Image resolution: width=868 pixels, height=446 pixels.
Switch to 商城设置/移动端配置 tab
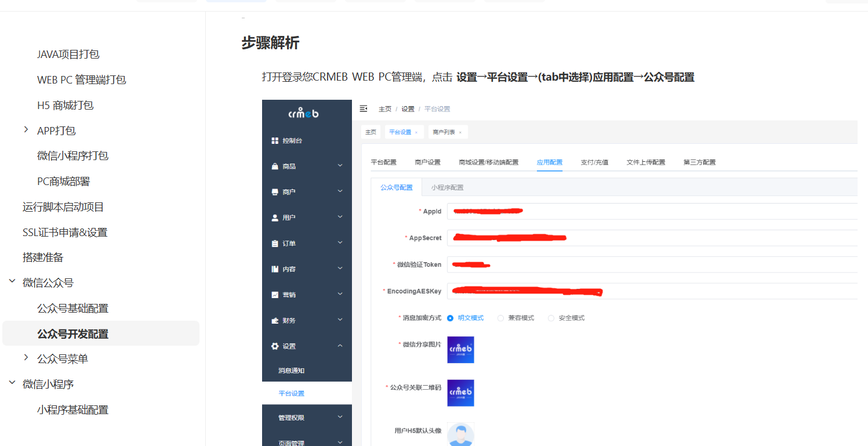489,162
